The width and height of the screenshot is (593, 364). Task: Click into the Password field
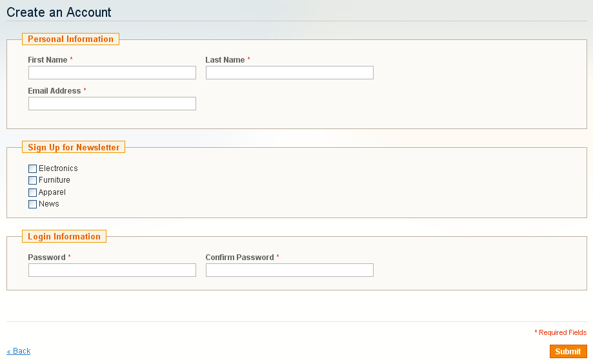point(112,270)
